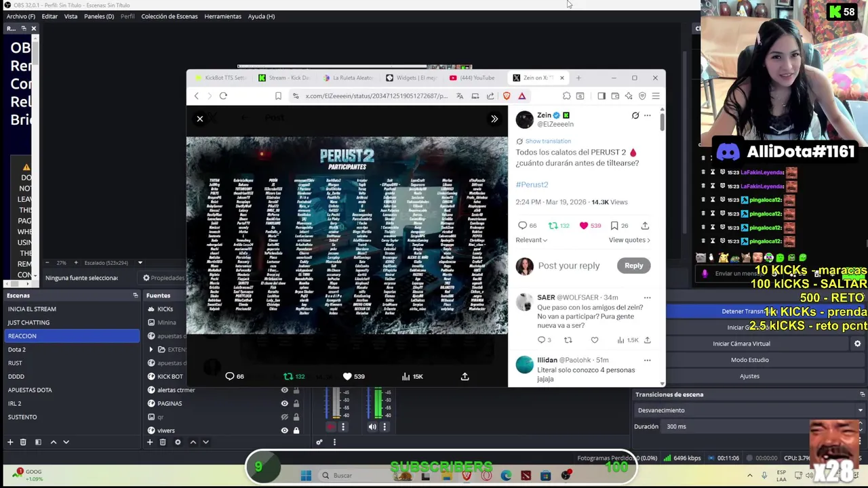This screenshot has height=488, width=868.
Task: Expand the EXTEN source group
Action: tap(151, 350)
